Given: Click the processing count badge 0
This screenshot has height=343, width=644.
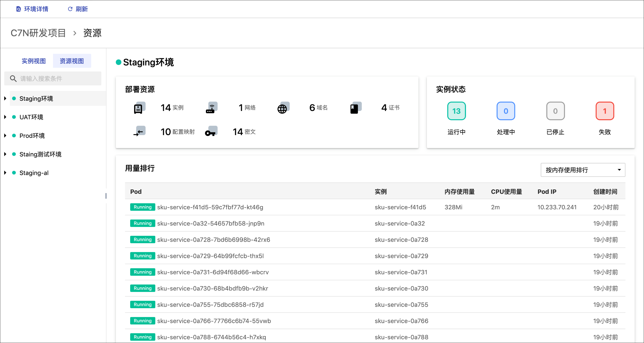Looking at the screenshot, I should click(506, 111).
